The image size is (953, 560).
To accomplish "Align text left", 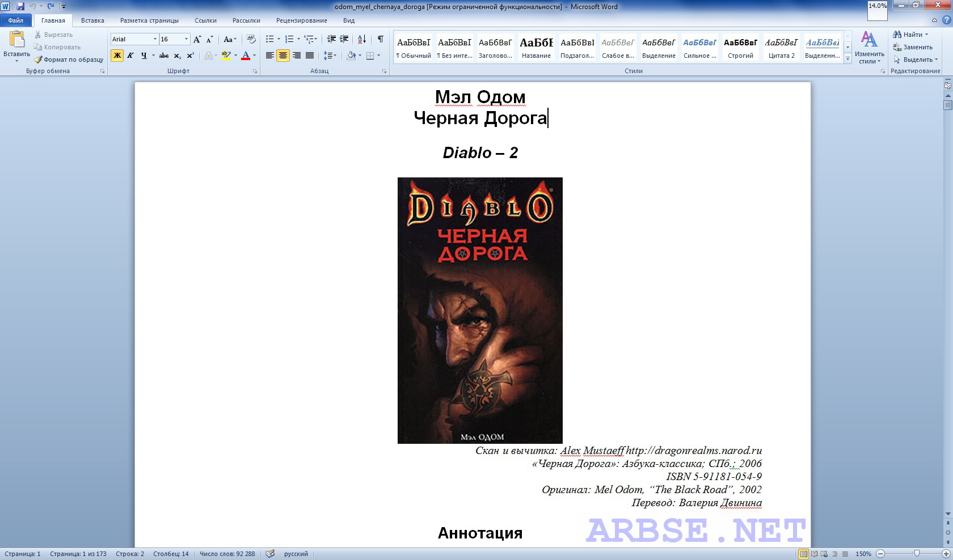I will click(x=269, y=56).
